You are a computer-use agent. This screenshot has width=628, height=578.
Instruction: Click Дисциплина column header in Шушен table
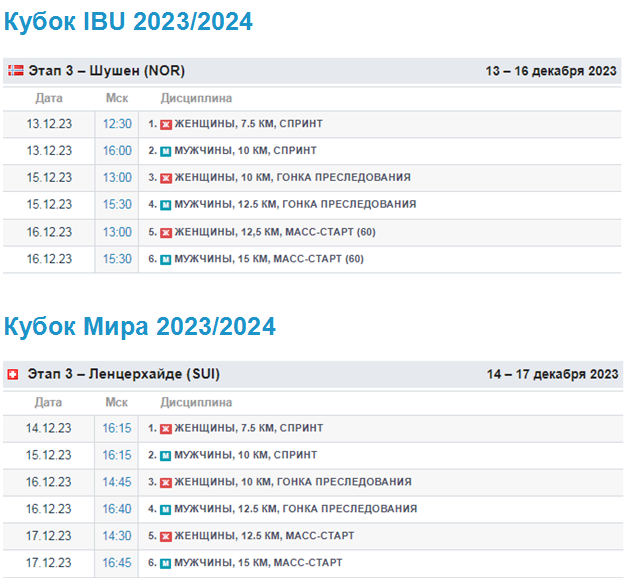196,98
